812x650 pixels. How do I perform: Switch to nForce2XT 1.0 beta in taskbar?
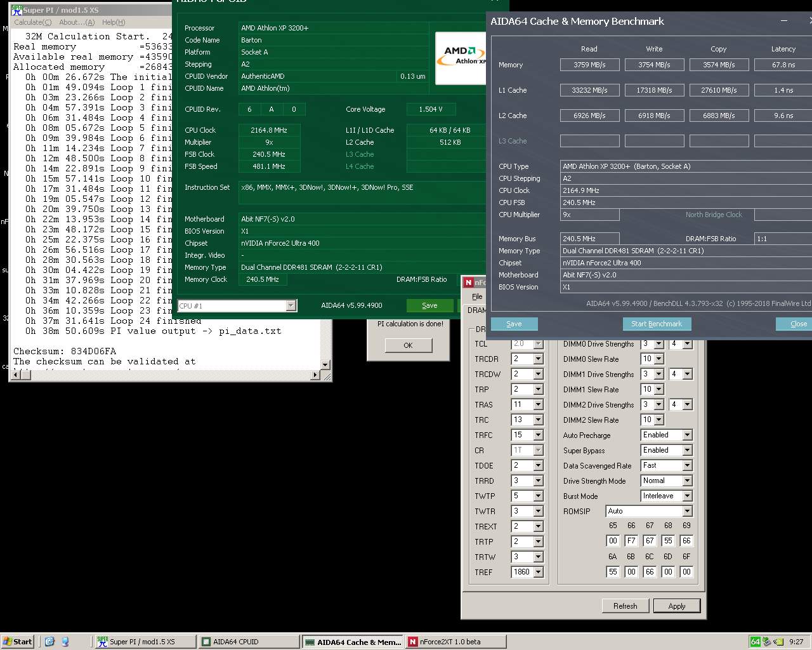(455, 642)
